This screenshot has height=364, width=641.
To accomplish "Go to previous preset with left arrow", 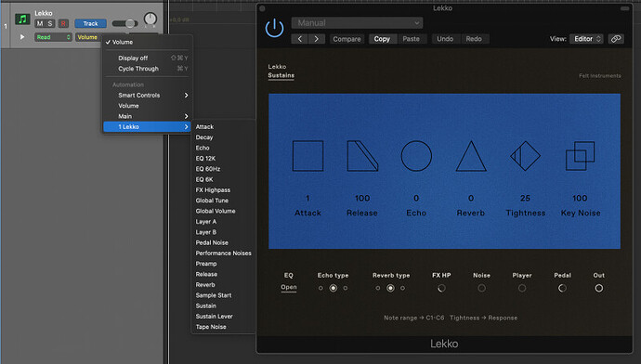I will coord(300,39).
